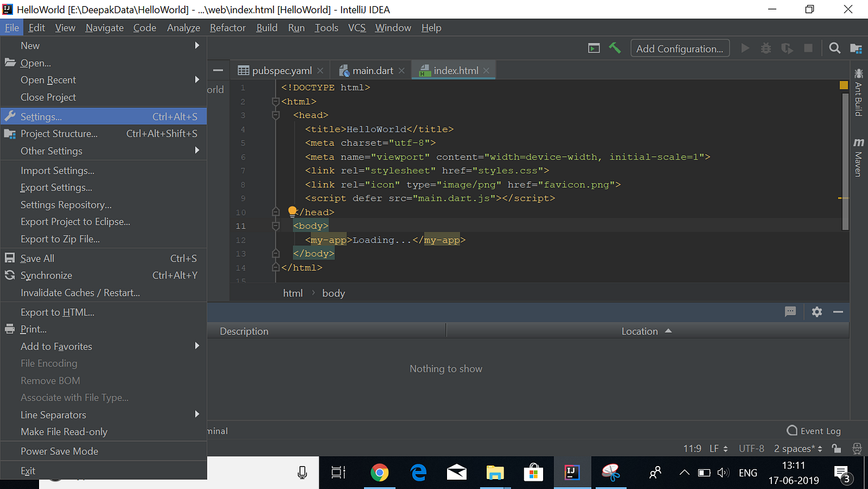Open the LF line separator dropdown
The width and height of the screenshot is (868, 489).
[x=717, y=448]
